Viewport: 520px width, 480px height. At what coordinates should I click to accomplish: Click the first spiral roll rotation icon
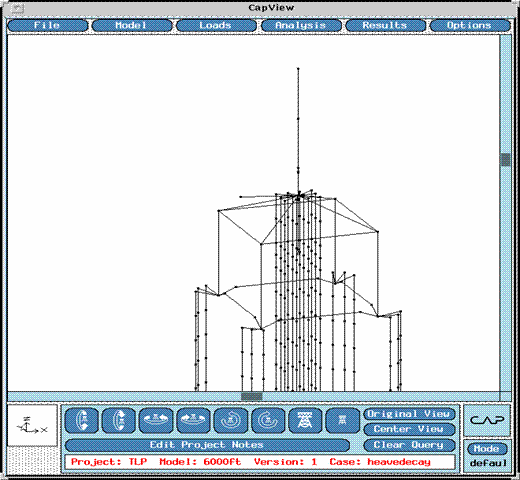(231, 421)
